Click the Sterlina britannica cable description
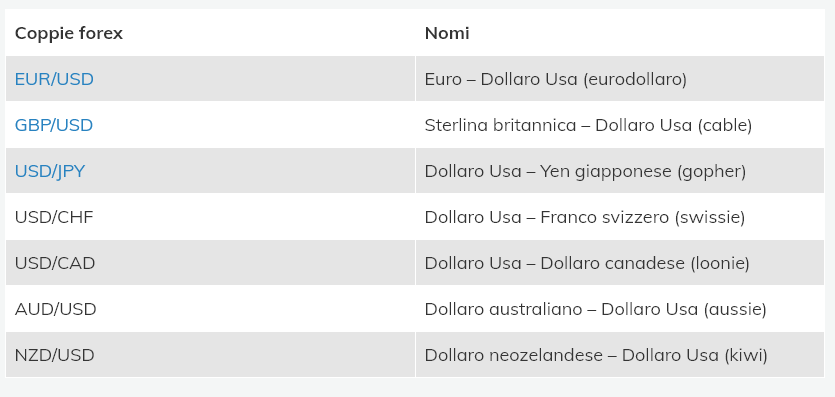This screenshot has width=835, height=397. [x=588, y=125]
